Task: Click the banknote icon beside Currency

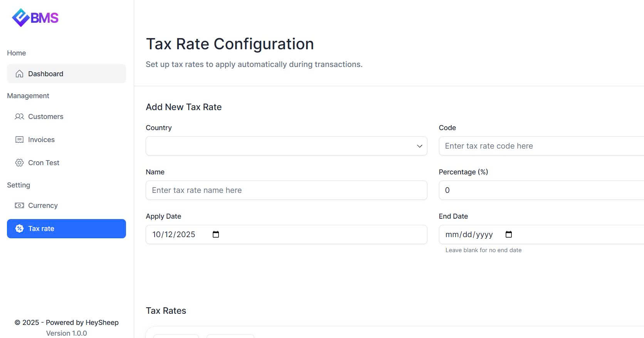Action: (19, 206)
